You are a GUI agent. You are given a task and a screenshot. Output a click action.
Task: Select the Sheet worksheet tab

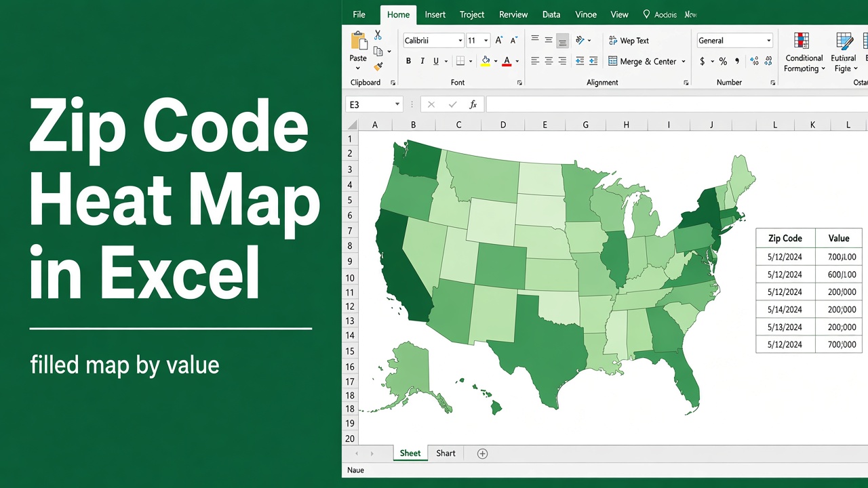[x=410, y=453]
